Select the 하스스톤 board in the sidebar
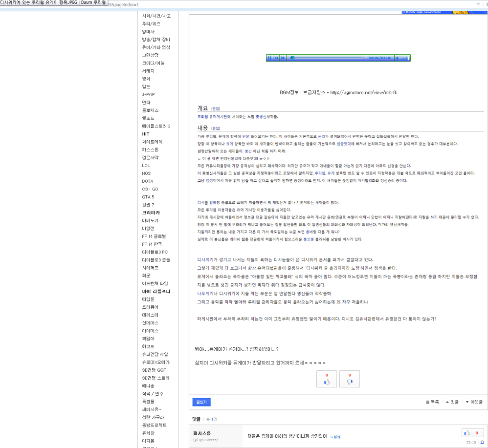Viewport: 488px width, 448px height. (x=150, y=150)
